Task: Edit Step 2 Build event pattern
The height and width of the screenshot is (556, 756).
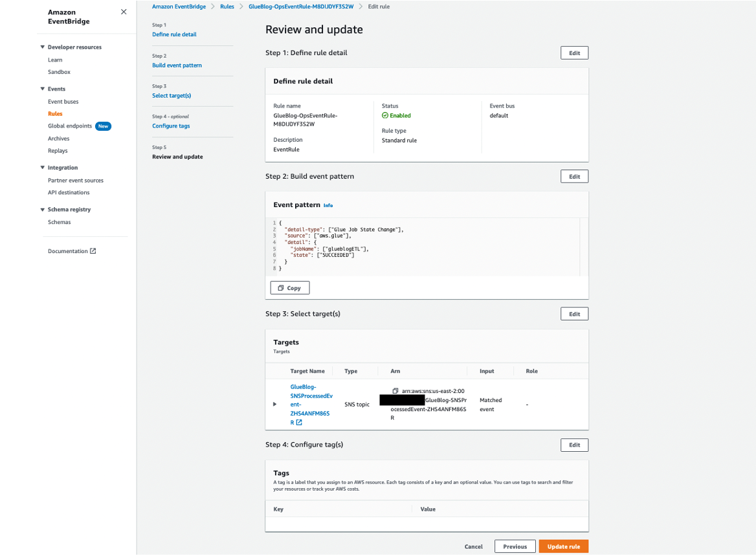Action: click(574, 177)
